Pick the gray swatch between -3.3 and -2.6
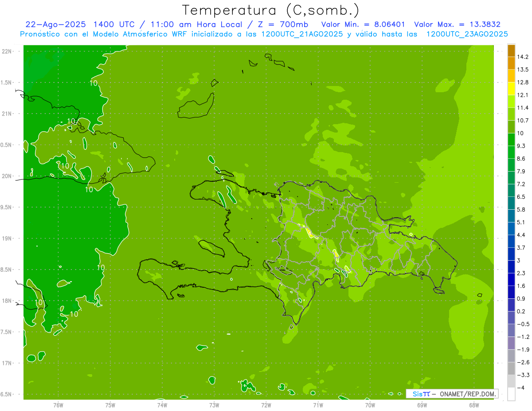This screenshot has height=411, width=532. [511, 368]
